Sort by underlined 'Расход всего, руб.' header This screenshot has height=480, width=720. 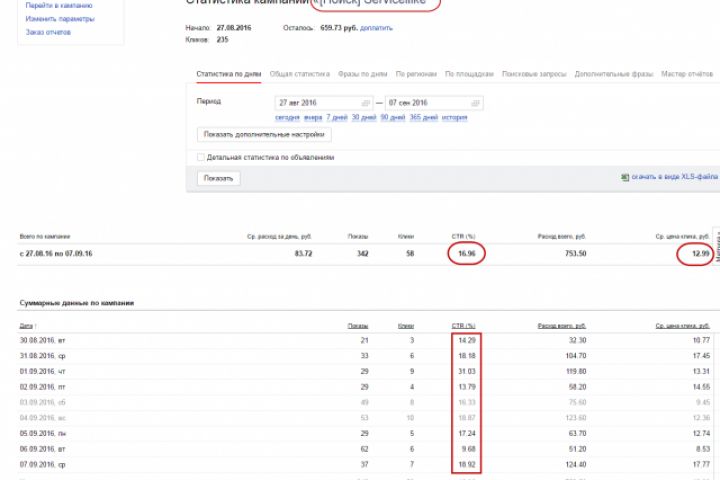(x=562, y=326)
